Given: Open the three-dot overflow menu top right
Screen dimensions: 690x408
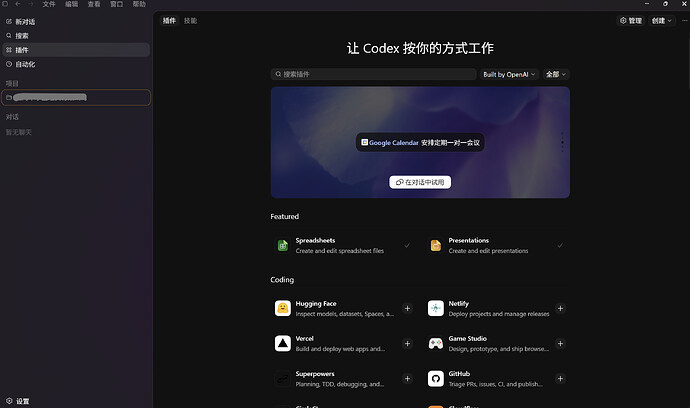Looking at the screenshot, I should pos(684,21).
